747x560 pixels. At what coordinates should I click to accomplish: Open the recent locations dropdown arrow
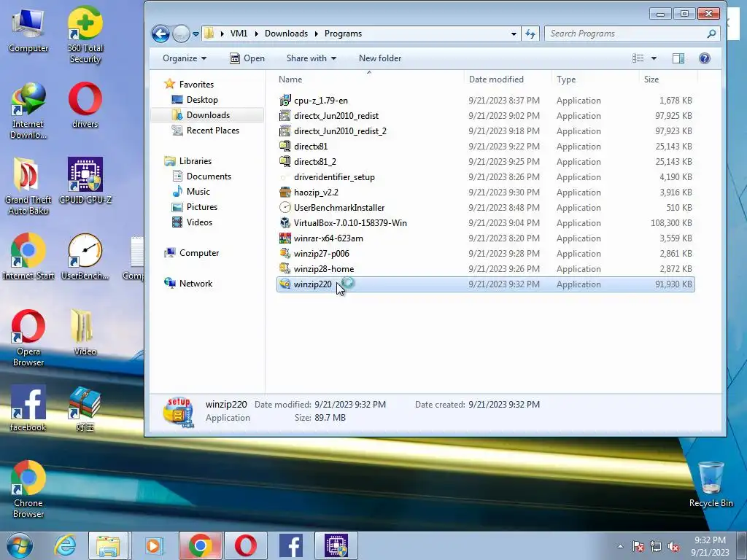coord(196,34)
